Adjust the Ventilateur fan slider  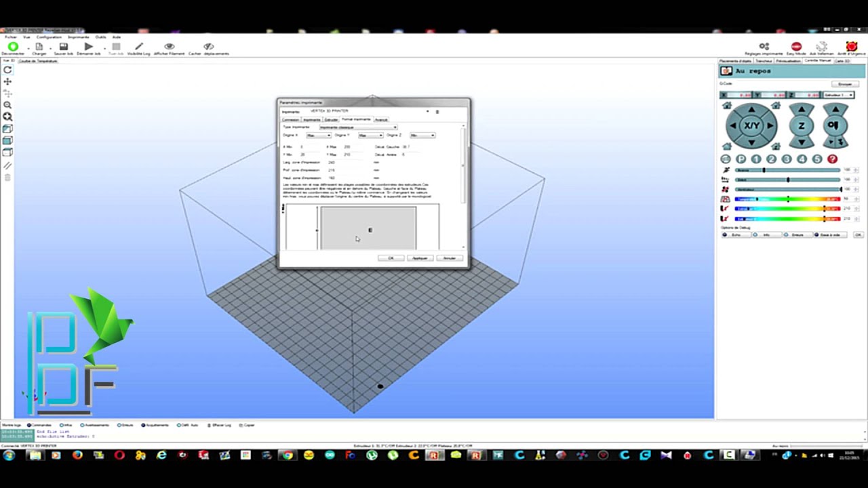tap(788, 189)
